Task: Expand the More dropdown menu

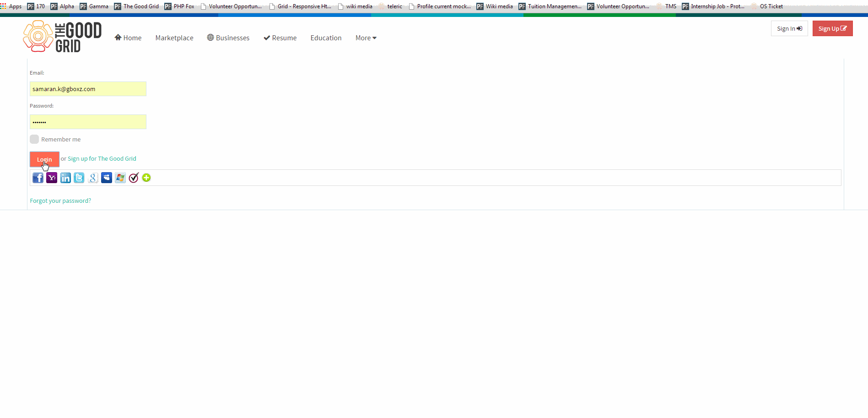Action: [366, 38]
